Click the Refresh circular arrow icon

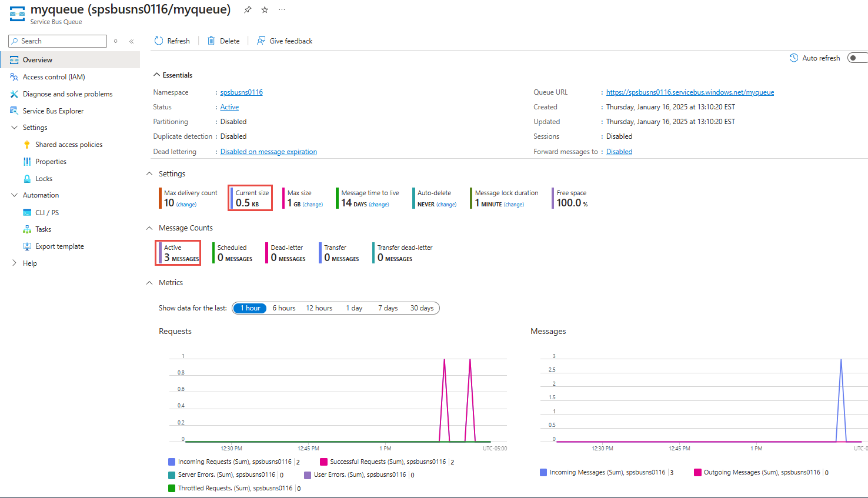pos(159,41)
